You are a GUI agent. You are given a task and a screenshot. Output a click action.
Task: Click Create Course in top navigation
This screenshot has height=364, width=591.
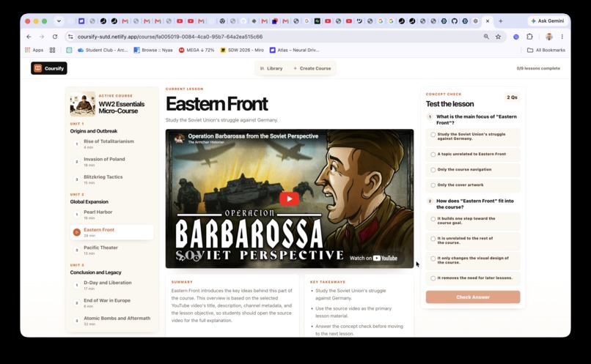coord(312,69)
